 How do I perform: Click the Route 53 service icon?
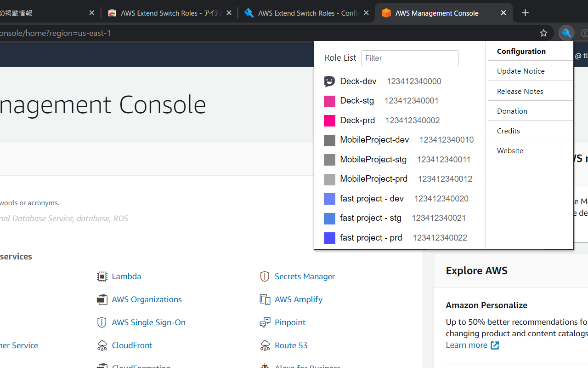[265, 345]
